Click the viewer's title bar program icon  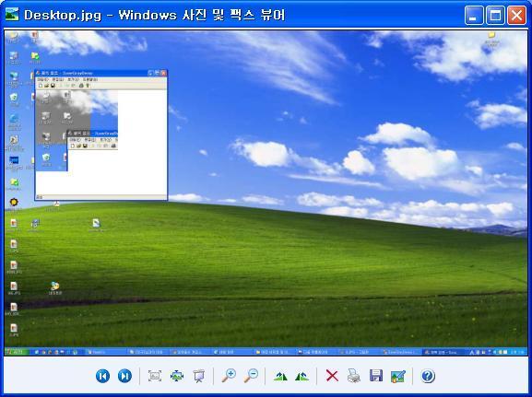click(12, 15)
